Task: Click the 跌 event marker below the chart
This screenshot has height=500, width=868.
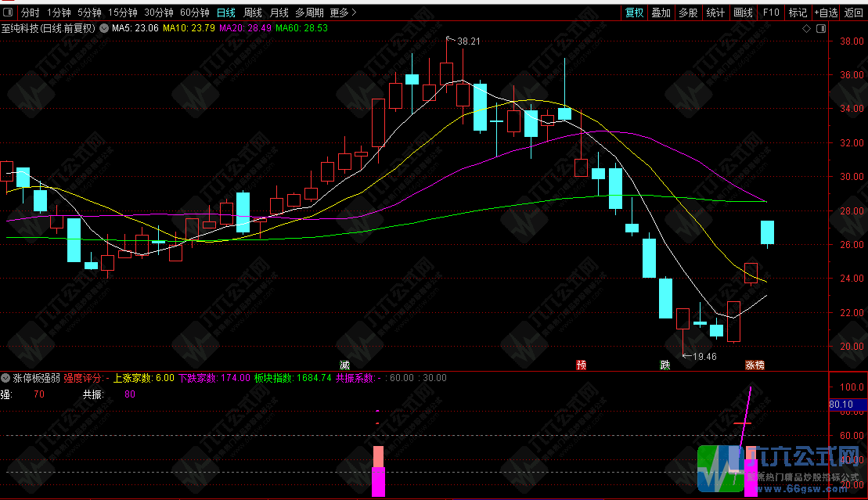Action: coord(665,365)
